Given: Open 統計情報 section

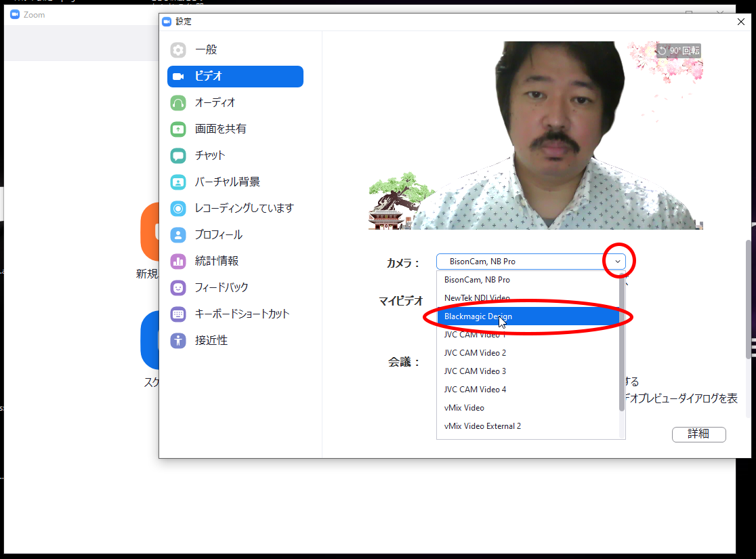Looking at the screenshot, I should click(x=235, y=262).
